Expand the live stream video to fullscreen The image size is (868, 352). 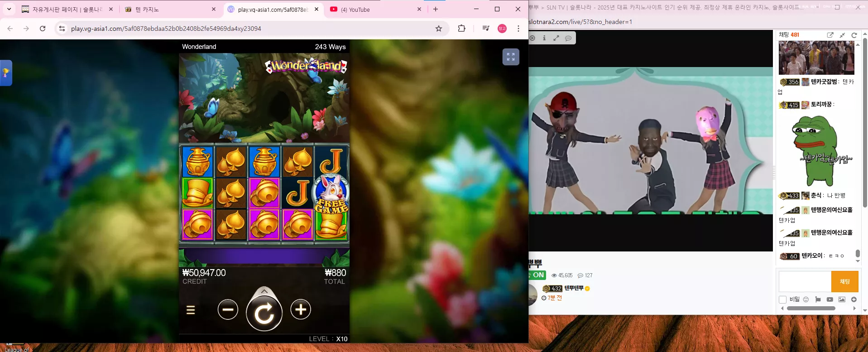pyautogui.click(x=556, y=38)
